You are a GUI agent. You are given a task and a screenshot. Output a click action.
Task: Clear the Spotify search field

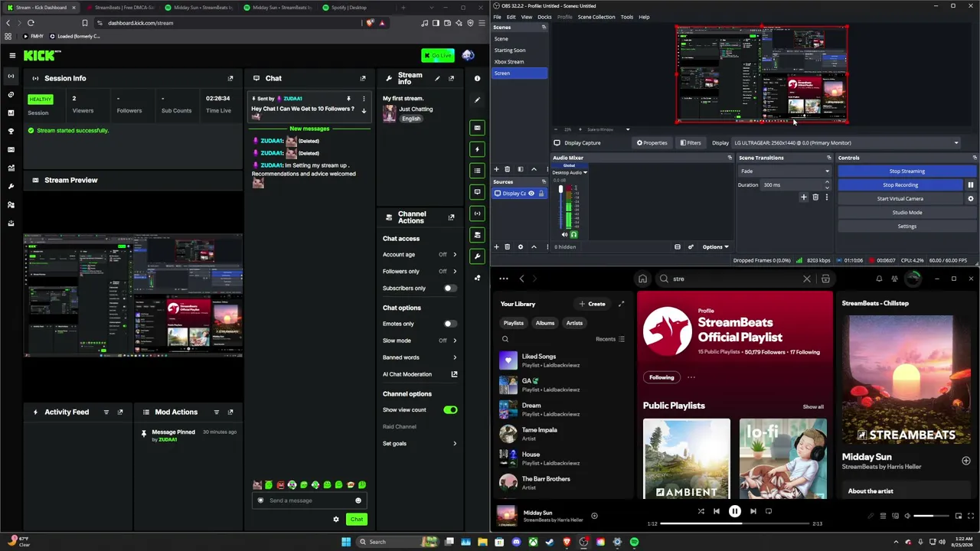(x=806, y=279)
